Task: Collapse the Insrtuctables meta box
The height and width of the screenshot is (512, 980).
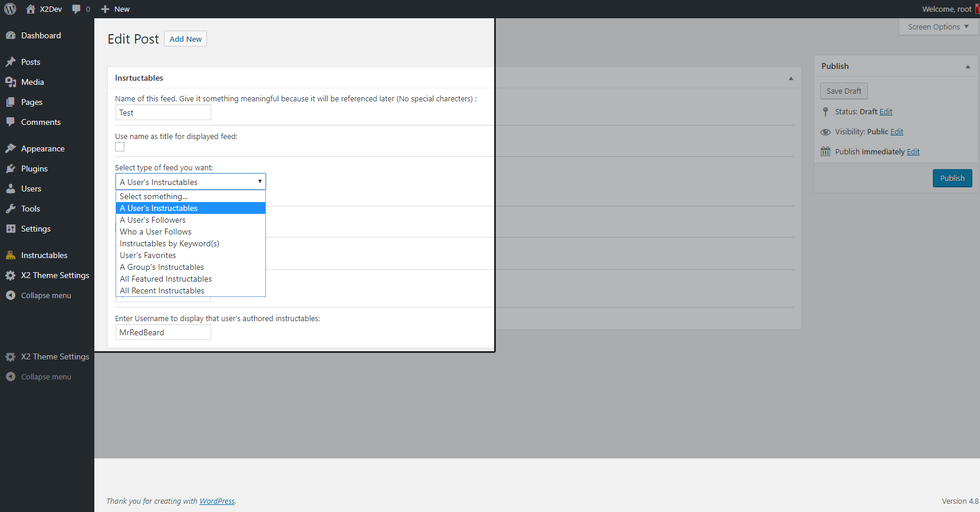Action: [x=791, y=78]
